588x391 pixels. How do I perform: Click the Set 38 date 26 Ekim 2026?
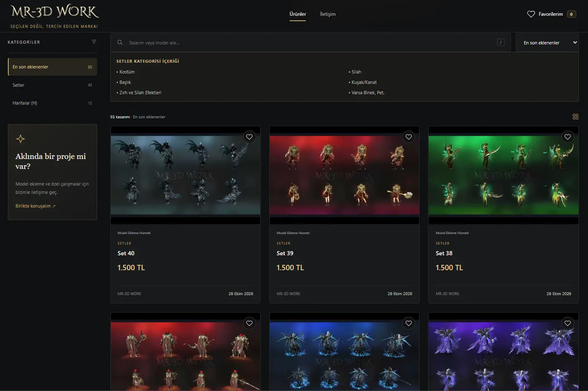559,293
